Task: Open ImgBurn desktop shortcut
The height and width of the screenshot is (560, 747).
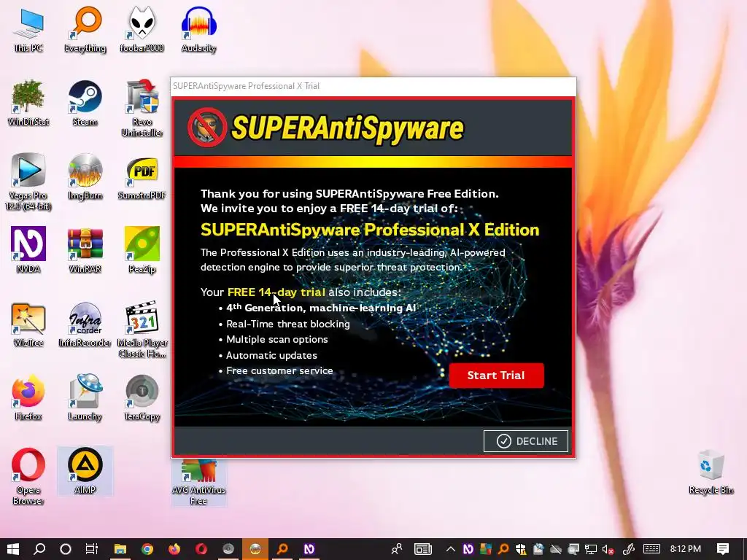Action: click(x=85, y=176)
